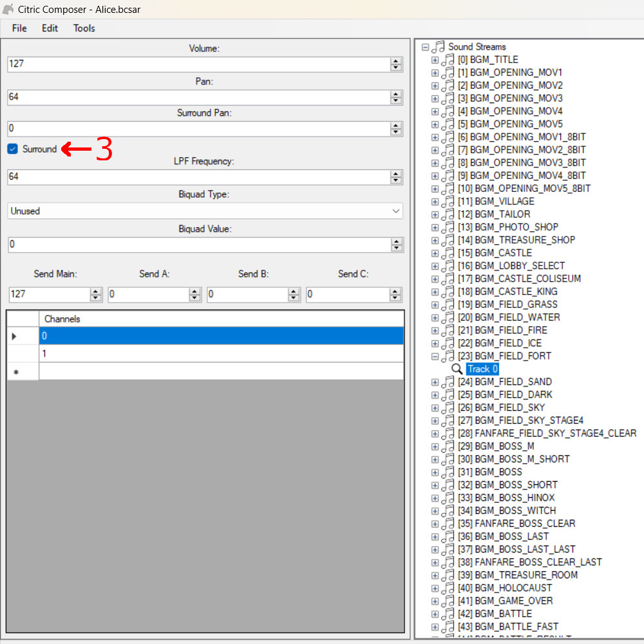Expand the BGM_TAILOR tree node

click(435, 214)
